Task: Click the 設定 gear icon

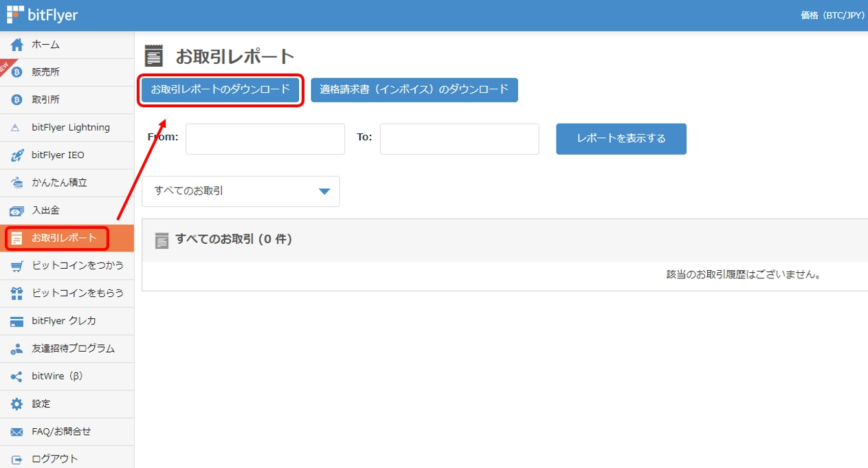Action: [x=17, y=404]
